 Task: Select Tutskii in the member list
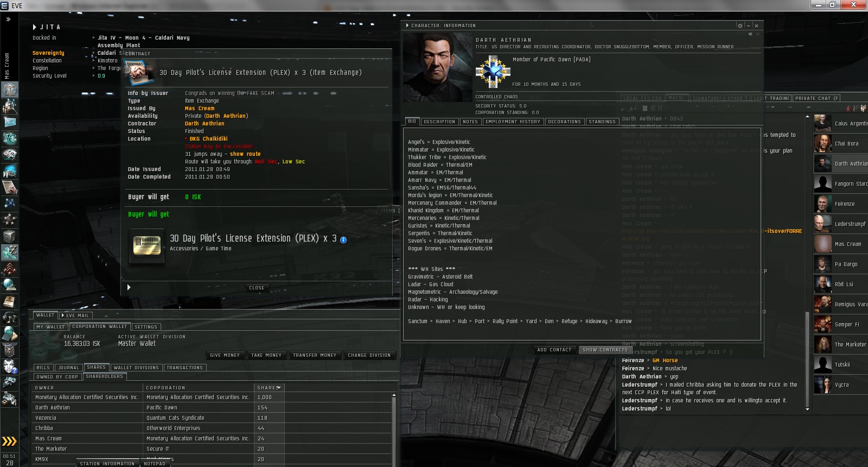pyautogui.click(x=841, y=364)
